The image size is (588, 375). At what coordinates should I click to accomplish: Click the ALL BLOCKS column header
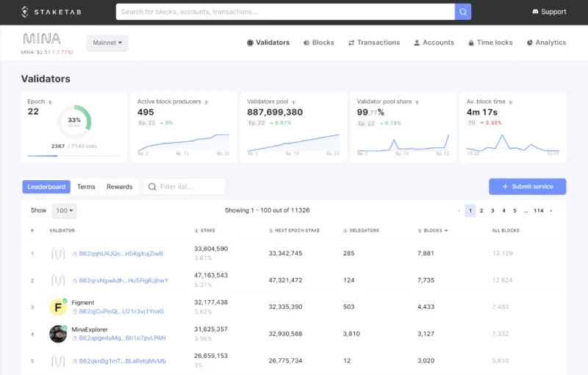pos(506,231)
